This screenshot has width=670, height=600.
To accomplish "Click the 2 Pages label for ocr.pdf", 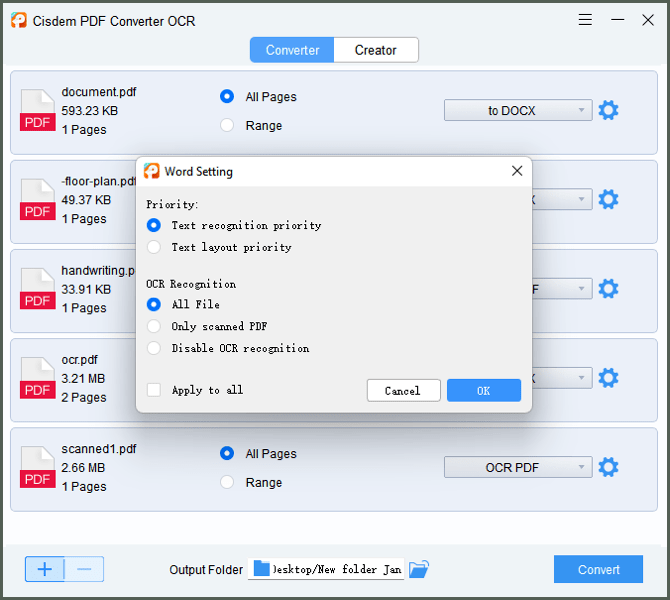I will coord(84,397).
